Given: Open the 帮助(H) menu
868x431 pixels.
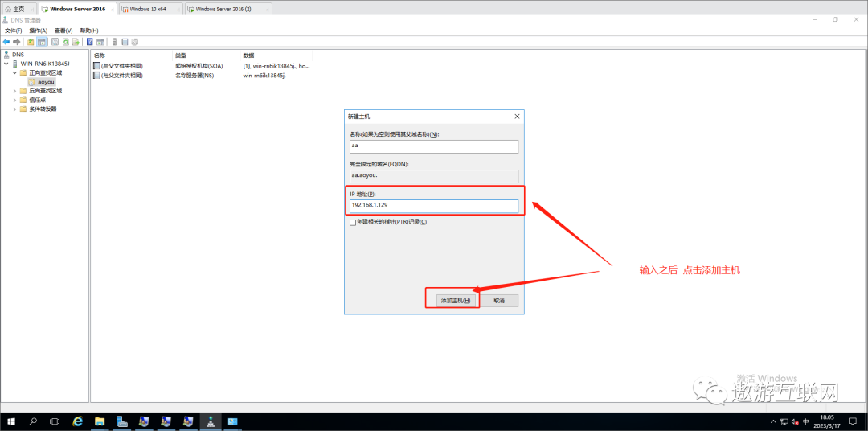Looking at the screenshot, I should click(x=89, y=31).
